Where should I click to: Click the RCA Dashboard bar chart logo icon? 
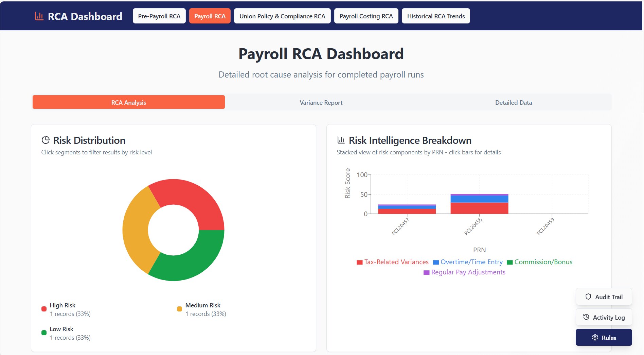(39, 16)
